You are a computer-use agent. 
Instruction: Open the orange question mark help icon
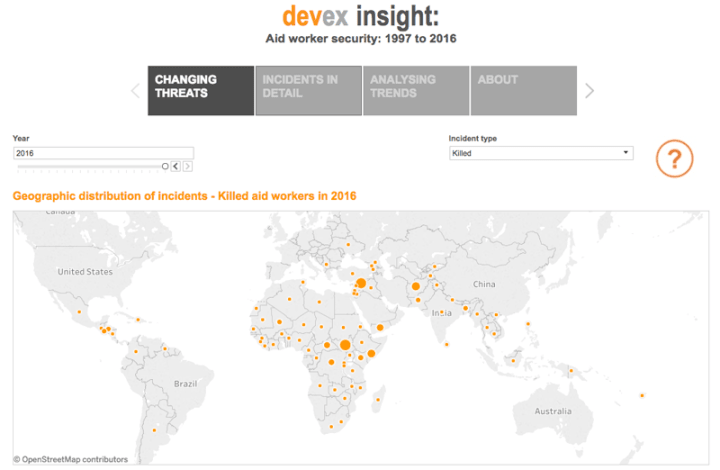pyautogui.click(x=674, y=159)
